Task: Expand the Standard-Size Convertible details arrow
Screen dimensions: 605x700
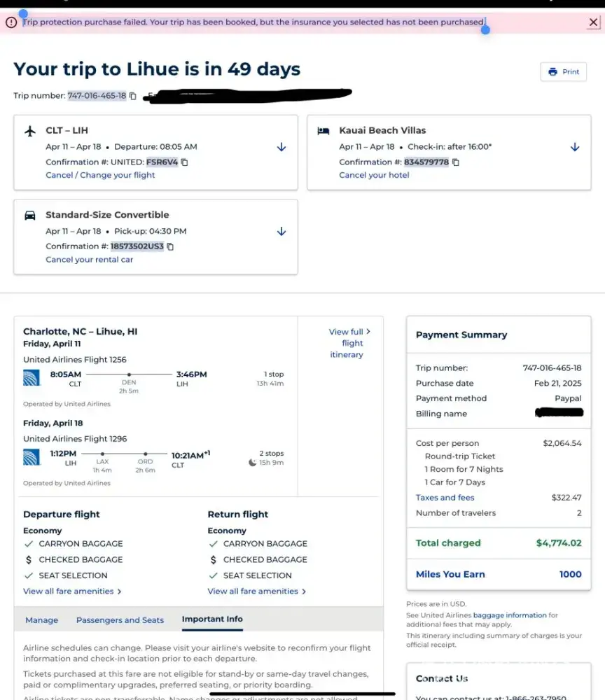Action: pyautogui.click(x=281, y=231)
